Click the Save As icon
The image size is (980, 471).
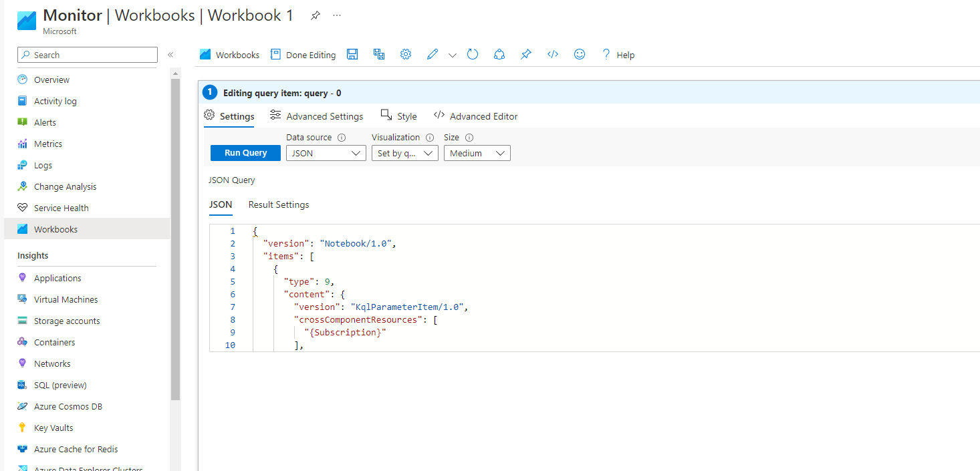coord(379,55)
